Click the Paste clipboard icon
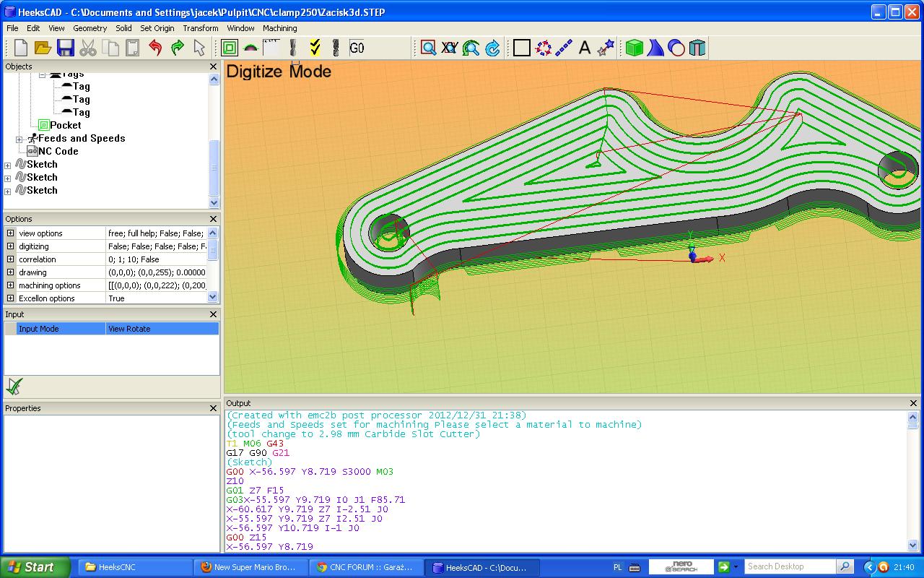 (133, 48)
